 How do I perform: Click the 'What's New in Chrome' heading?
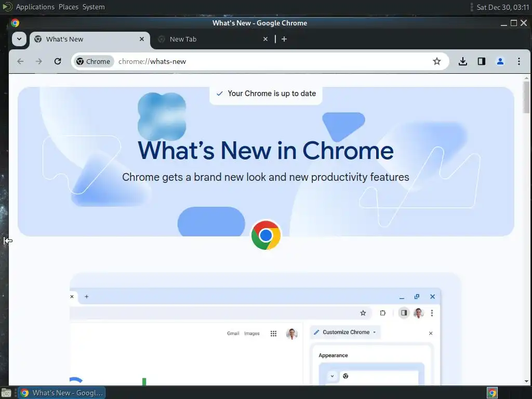265,150
